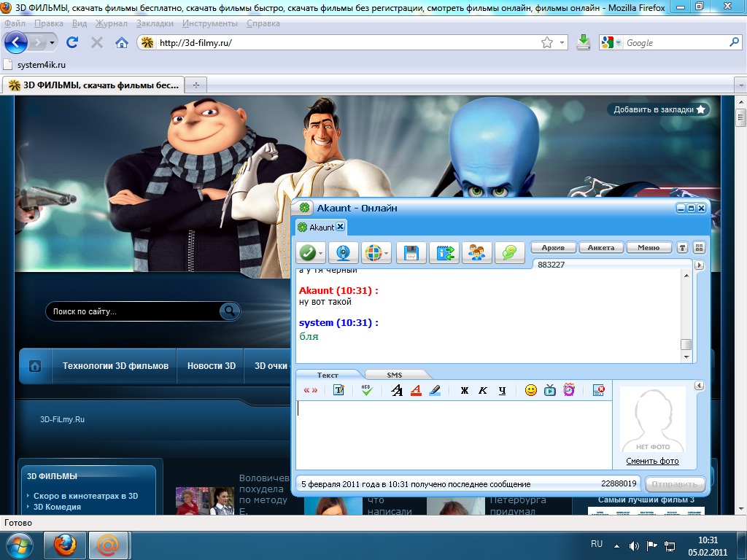Start a voice call in Akaunt chat
This screenshot has width=747, height=560.
[307, 252]
